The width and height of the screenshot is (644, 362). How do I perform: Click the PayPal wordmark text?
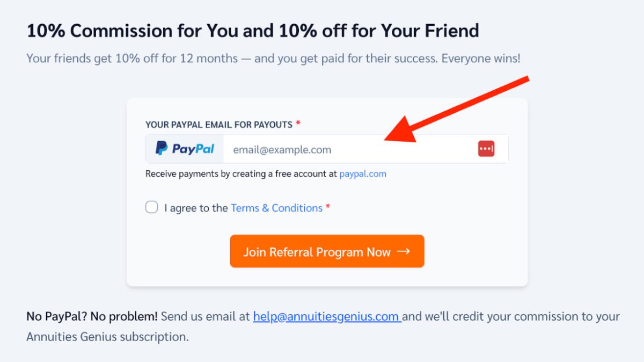coord(193,149)
